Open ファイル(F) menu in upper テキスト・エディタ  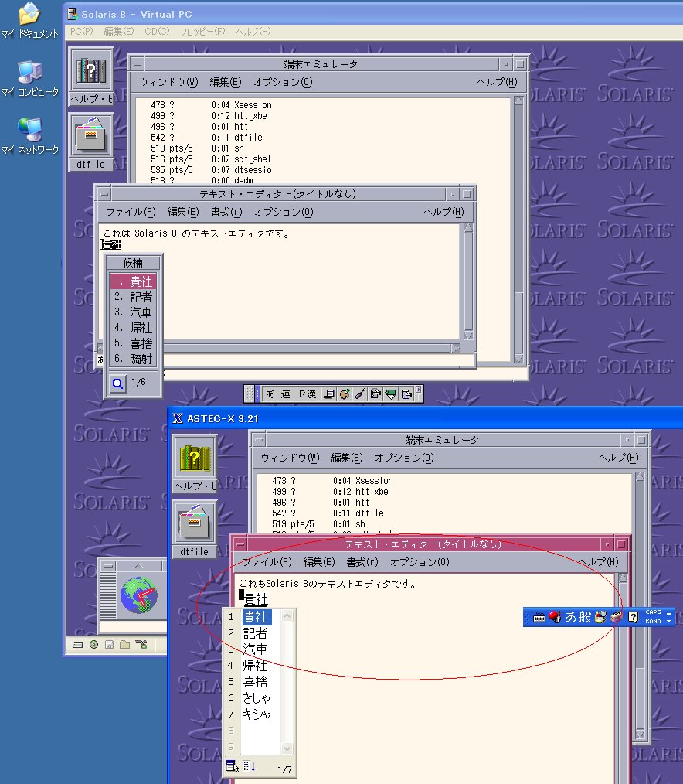(131, 212)
